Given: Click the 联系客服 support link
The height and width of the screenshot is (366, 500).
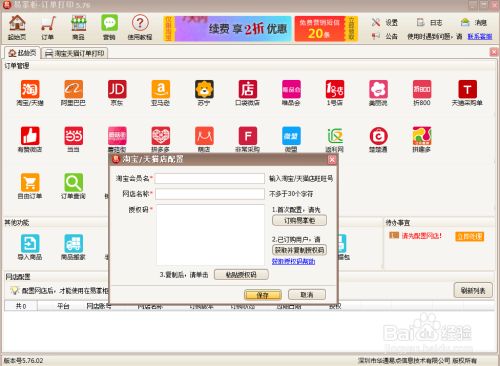Looking at the screenshot, I should (480, 36).
